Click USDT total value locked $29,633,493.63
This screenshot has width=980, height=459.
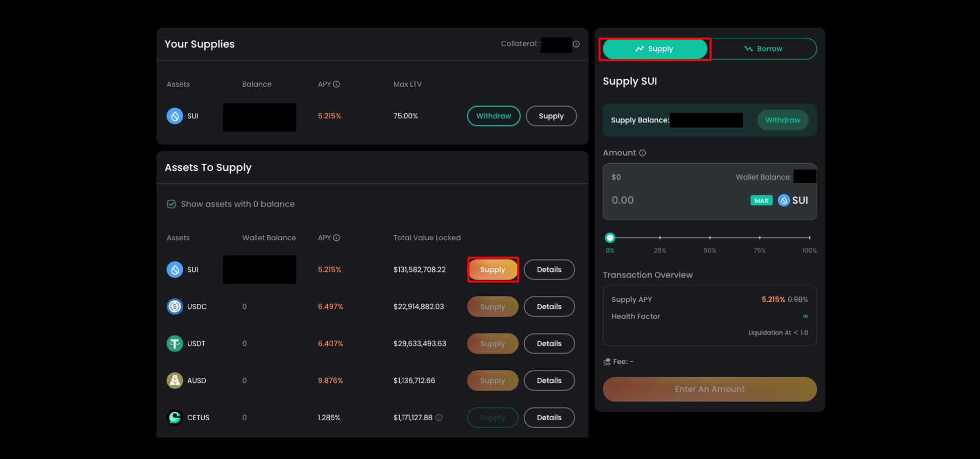click(x=420, y=344)
